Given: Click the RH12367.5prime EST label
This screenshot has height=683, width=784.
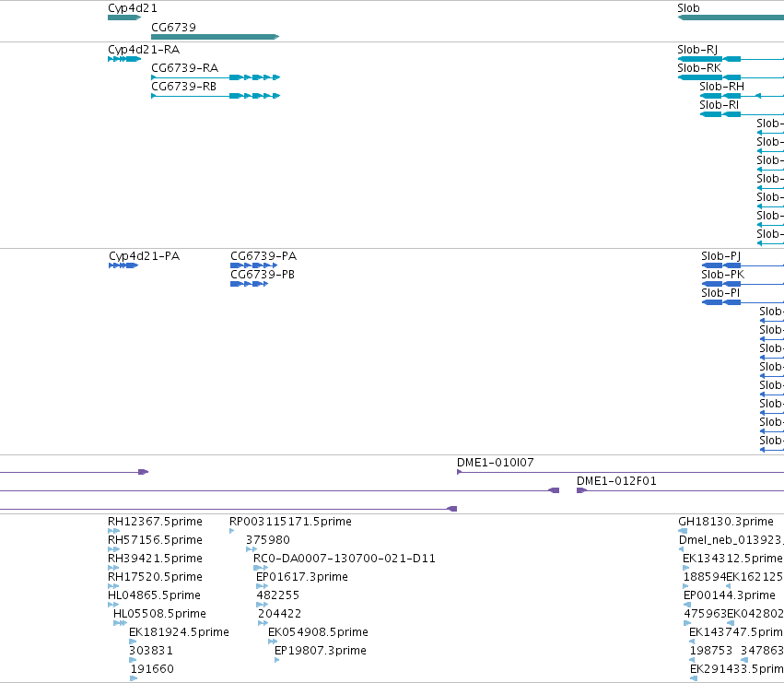Looking at the screenshot, I should pos(155,522).
